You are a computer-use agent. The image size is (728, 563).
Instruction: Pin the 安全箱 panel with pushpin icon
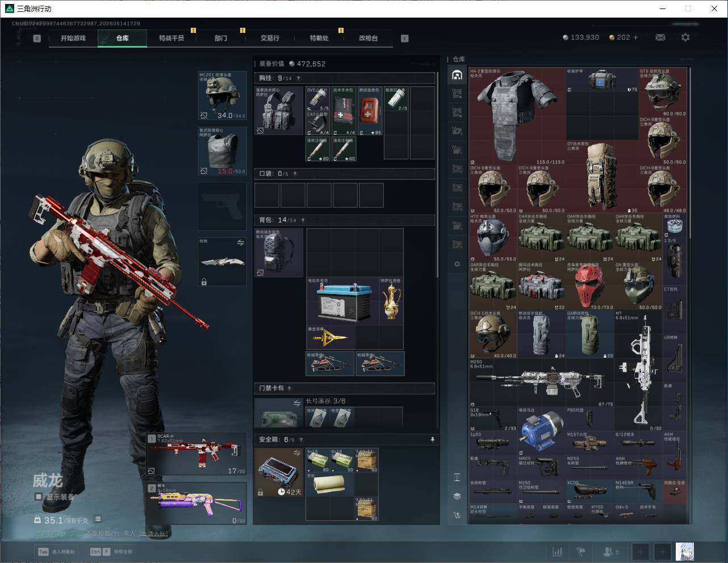click(432, 439)
